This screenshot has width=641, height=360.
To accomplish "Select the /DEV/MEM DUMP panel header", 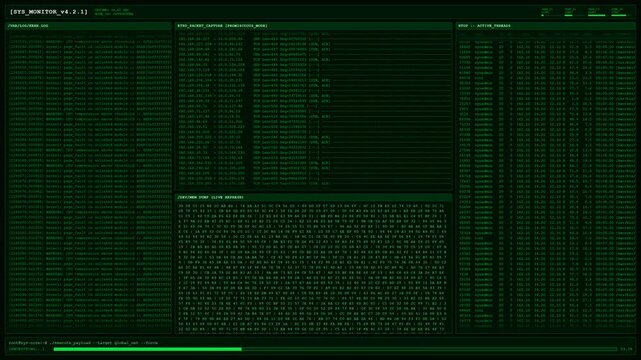I will [314, 197].
